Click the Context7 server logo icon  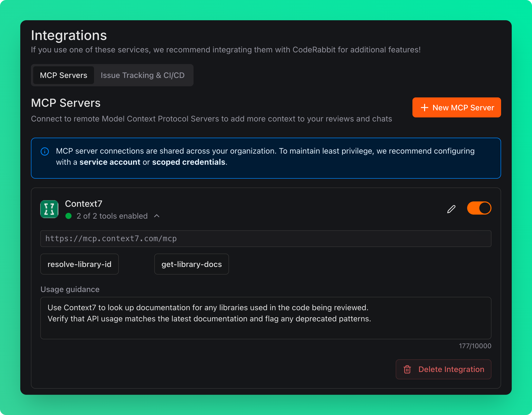pyautogui.click(x=49, y=209)
